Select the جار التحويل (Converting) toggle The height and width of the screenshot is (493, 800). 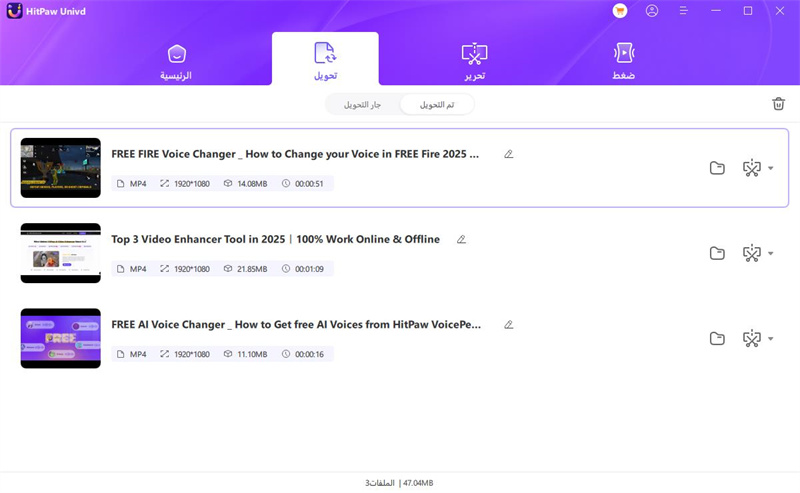click(362, 104)
